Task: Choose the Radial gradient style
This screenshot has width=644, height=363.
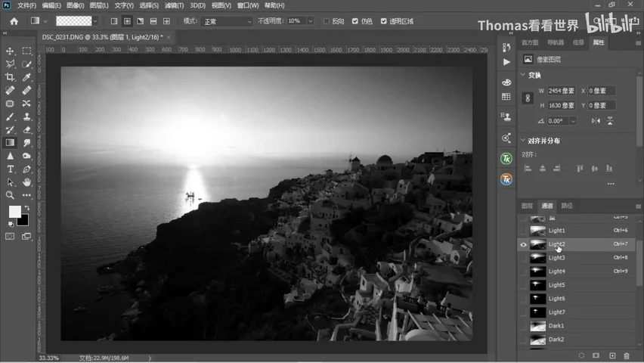Action: pyautogui.click(x=127, y=21)
